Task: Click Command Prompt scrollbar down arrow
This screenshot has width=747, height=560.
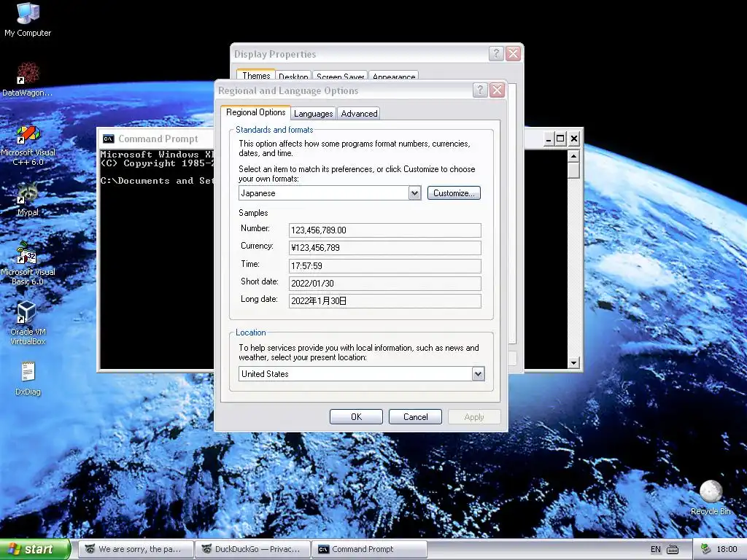Action: [x=573, y=363]
